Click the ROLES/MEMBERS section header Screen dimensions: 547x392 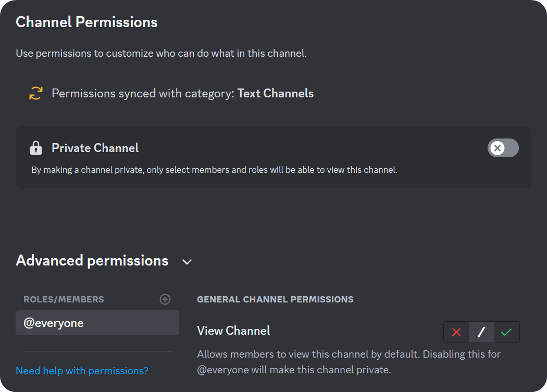tap(64, 299)
